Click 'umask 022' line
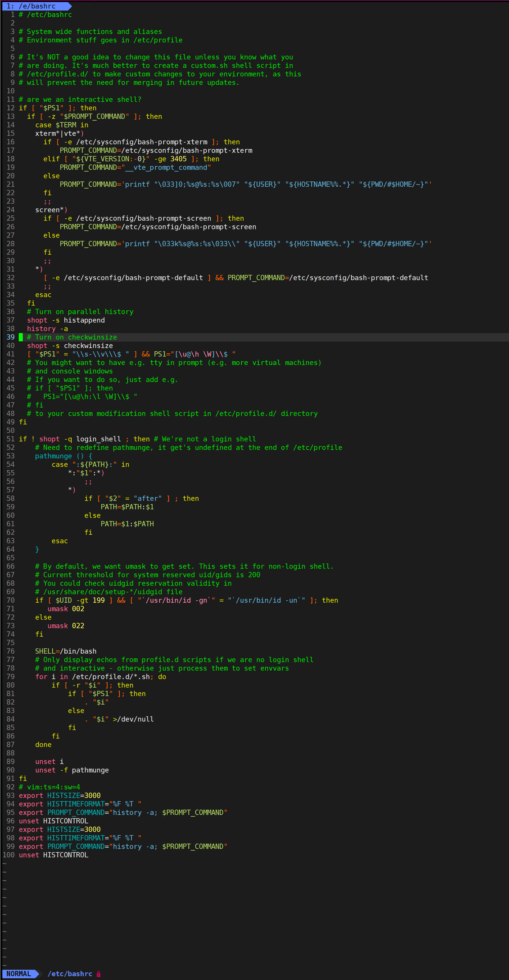The width and height of the screenshot is (509, 980). click(x=66, y=626)
